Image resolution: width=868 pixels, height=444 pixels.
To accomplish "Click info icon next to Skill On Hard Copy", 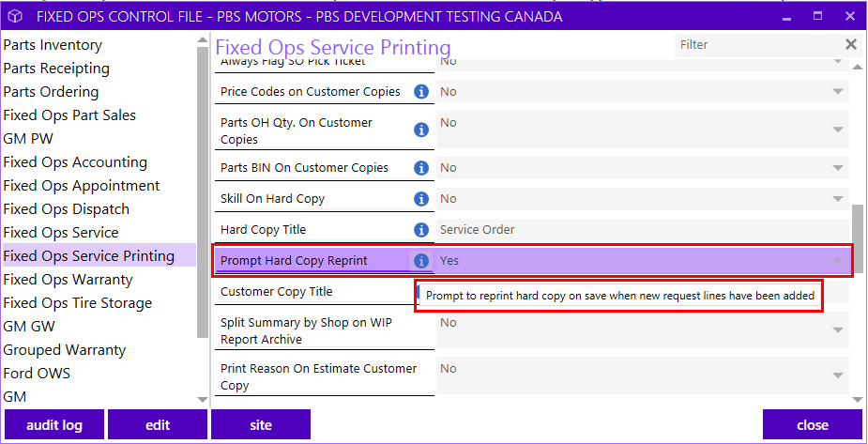I will pos(421,199).
